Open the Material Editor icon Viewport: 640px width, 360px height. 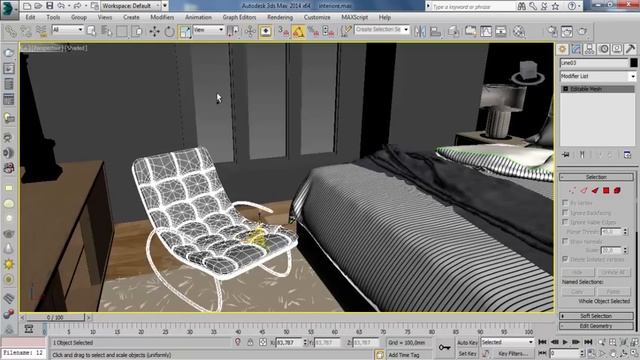tap(519, 31)
